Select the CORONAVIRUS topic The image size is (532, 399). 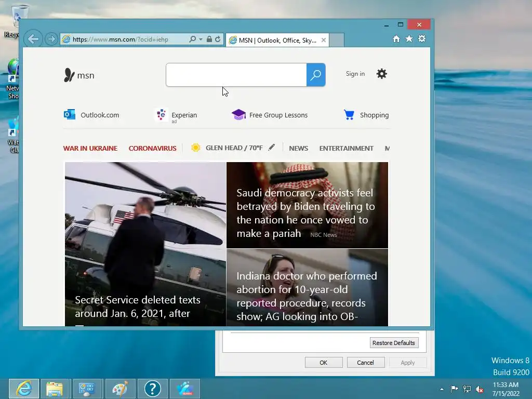coord(152,148)
